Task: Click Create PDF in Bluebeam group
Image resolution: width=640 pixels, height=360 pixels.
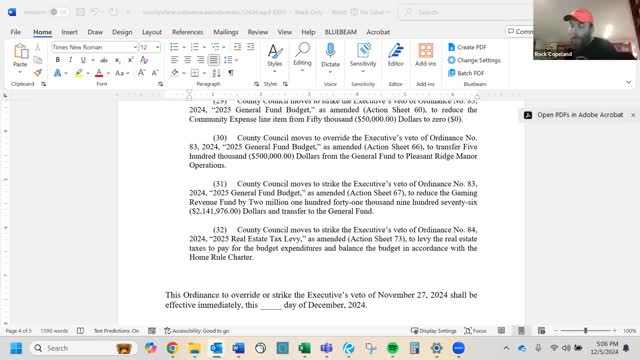Action: coord(467,47)
